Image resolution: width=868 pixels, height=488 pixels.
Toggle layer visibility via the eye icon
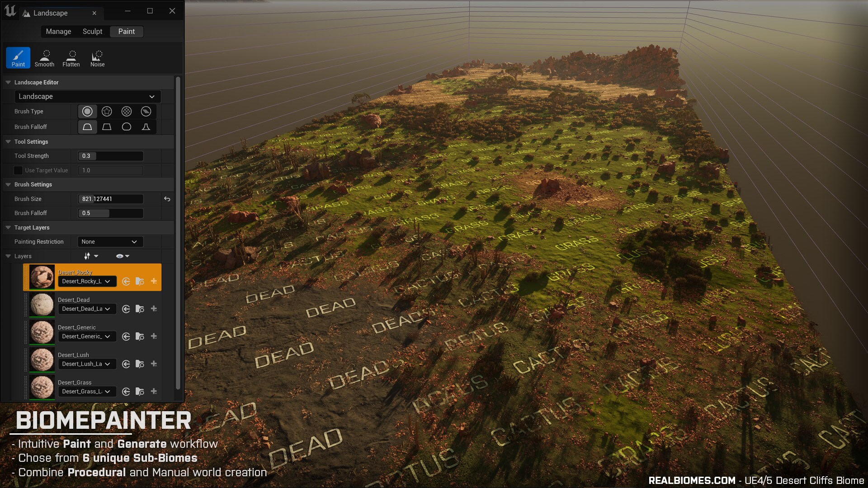pos(120,256)
